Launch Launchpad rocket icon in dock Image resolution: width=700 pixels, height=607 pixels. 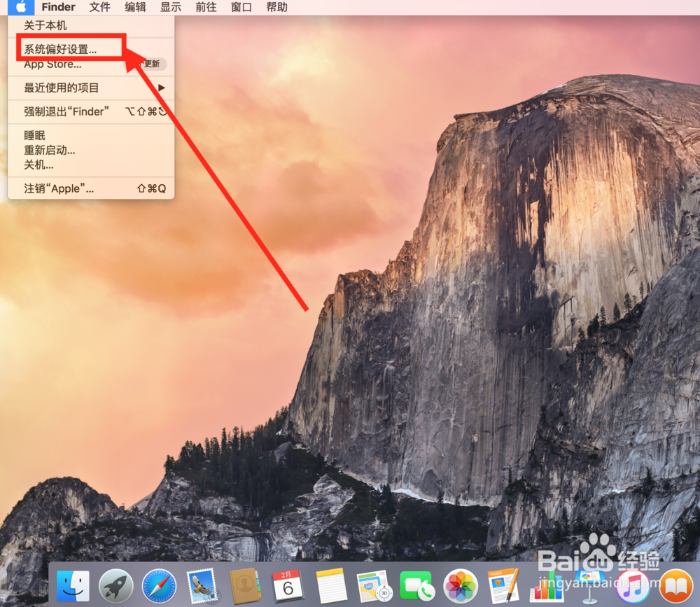(116, 585)
